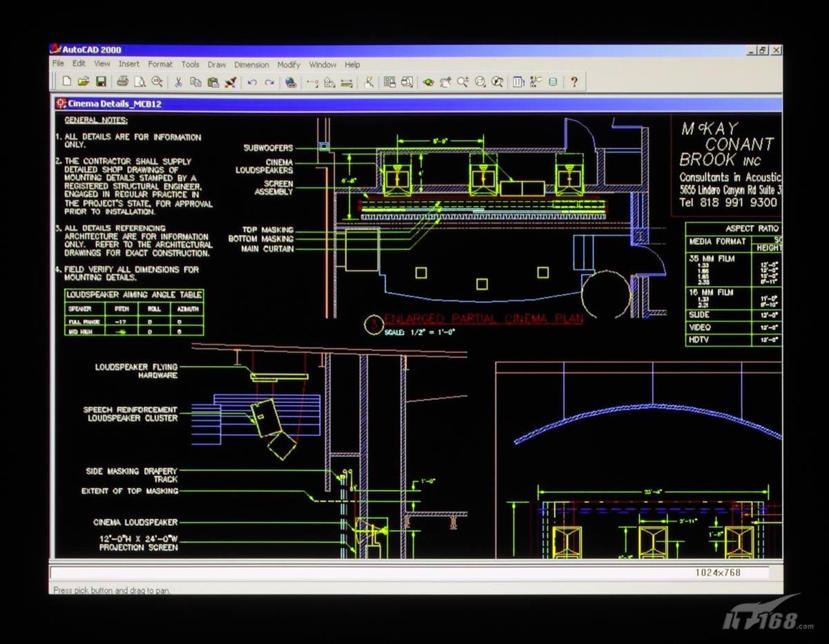Click the Copy to clipboard icon
This screenshot has height=644, width=829.
[196, 82]
